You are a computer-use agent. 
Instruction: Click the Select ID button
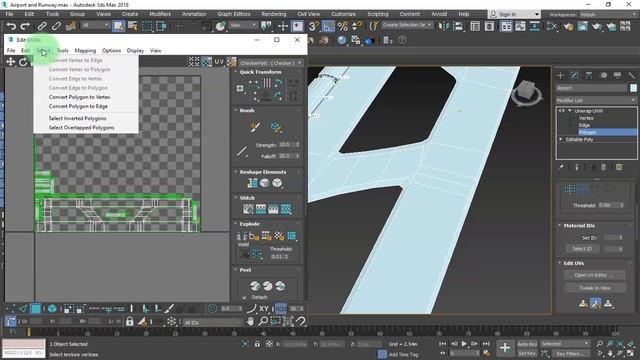(582, 249)
